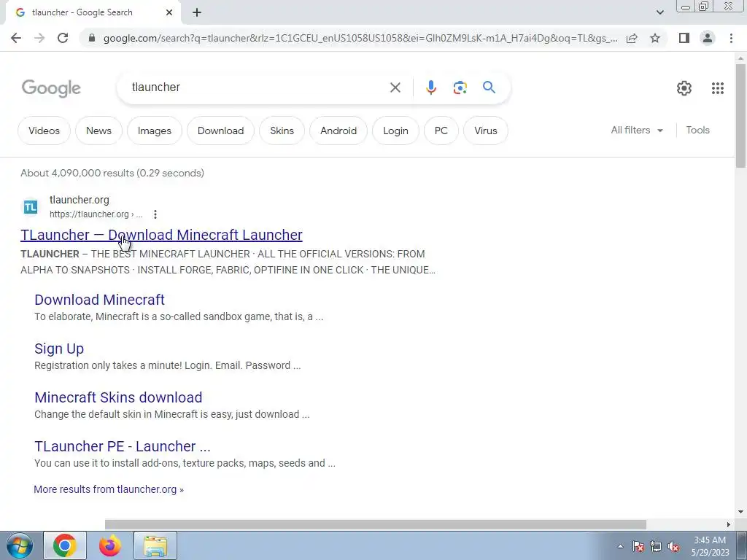747x560 pixels.
Task: Filter results by Videos
Action: click(44, 131)
